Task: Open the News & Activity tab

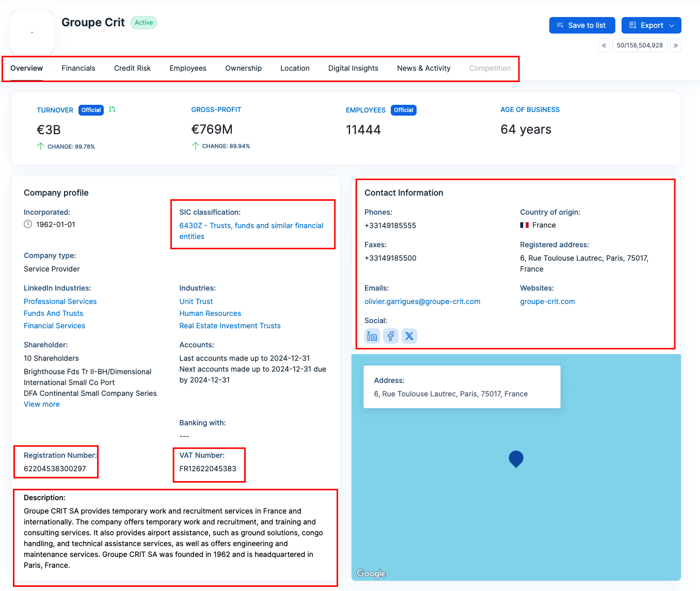Action: (x=424, y=68)
